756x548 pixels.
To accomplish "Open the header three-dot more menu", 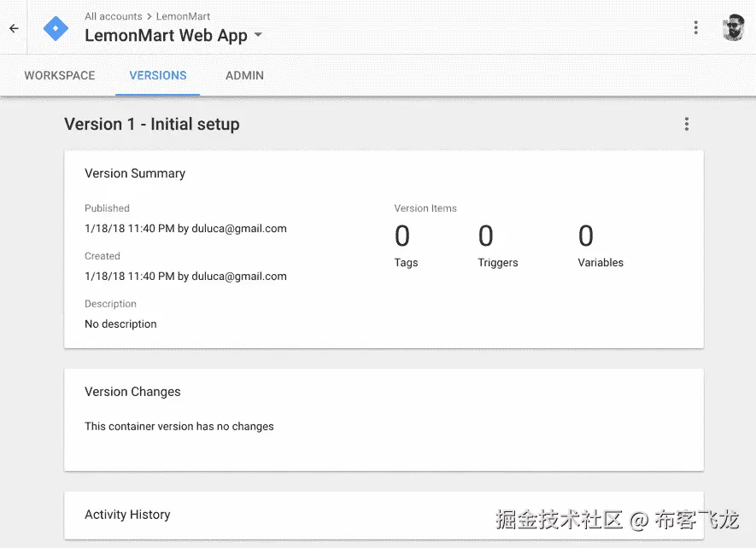I will [695, 27].
